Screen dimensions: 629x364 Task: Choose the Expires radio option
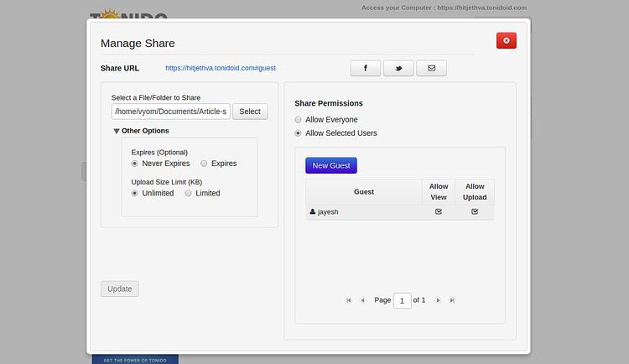pyautogui.click(x=205, y=164)
